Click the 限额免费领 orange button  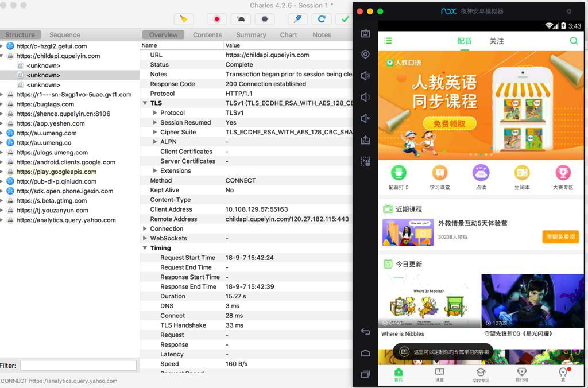pyautogui.click(x=560, y=236)
